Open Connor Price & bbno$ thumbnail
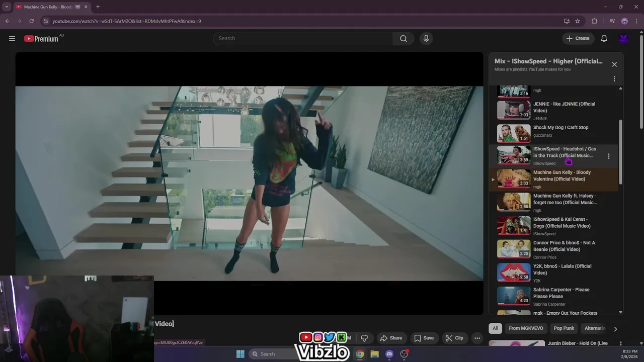The width and height of the screenshot is (644, 362). 514,249
